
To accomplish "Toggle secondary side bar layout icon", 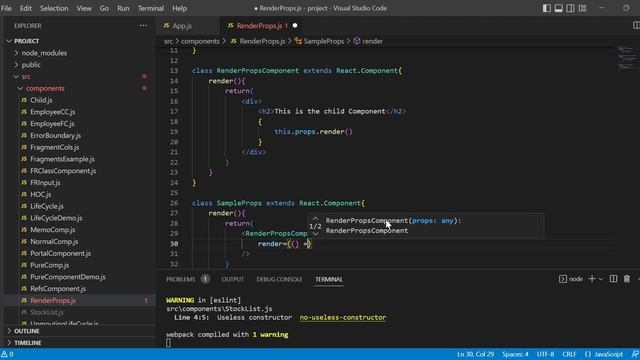I will [x=570, y=8].
